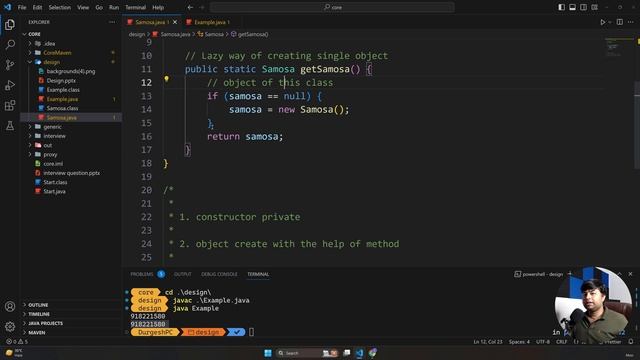The height and width of the screenshot is (360, 640).
Task: Switch to the Example.java editor tab
Action: click(209, 22)
